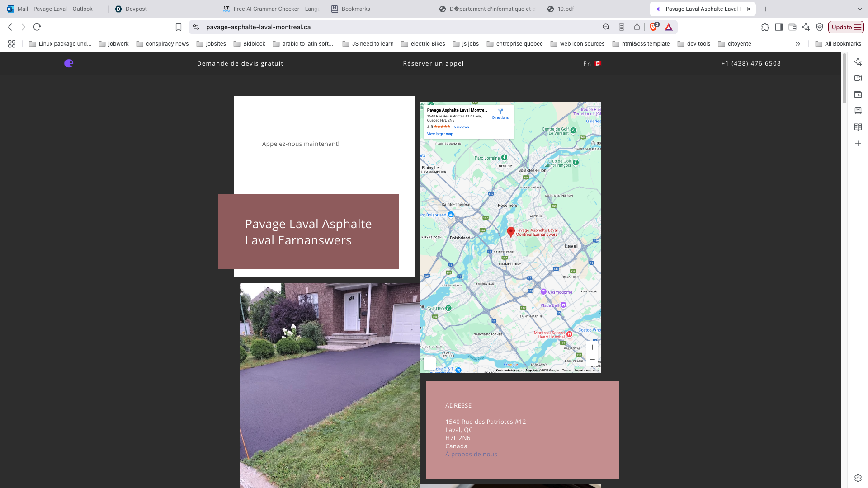Click the bookmark this page icon
Image resolution: width=868 pixels, height=488 pixels.
point(179,27)
